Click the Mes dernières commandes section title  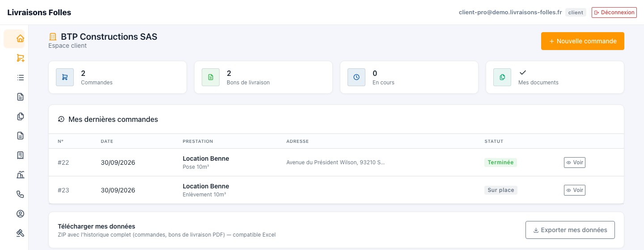(x=113, y=119)
